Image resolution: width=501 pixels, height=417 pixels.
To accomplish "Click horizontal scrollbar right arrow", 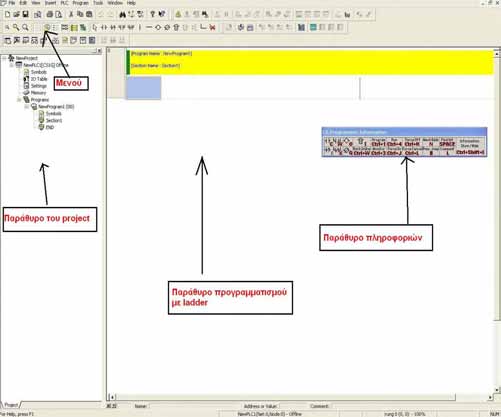I will [x=490, y=397].
